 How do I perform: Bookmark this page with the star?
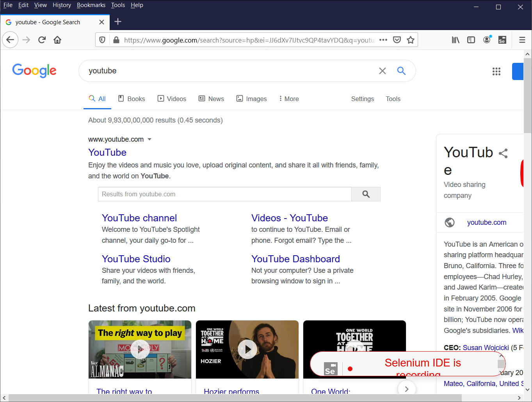pos(411,40)
